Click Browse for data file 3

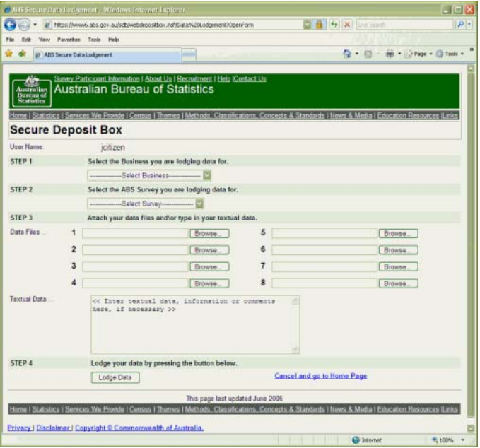(x=209, y=266)
